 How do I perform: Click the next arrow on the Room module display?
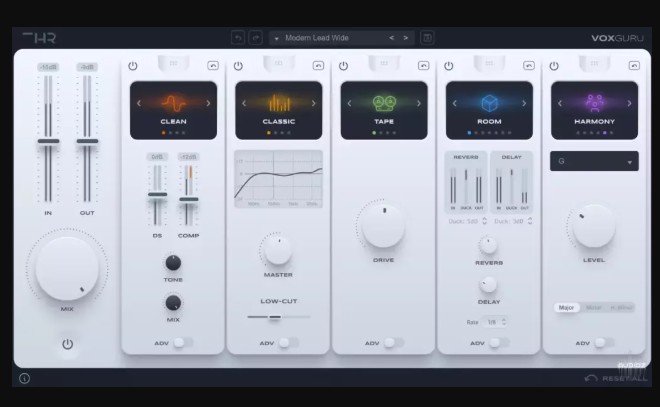point(523,103)
